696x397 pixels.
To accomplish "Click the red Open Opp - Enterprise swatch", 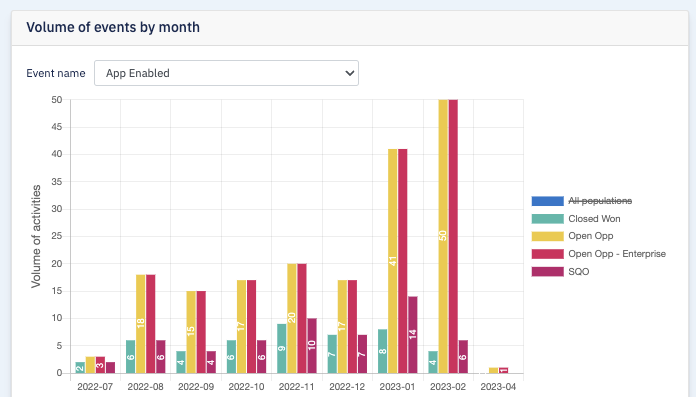I will click(x=547, y=254).
